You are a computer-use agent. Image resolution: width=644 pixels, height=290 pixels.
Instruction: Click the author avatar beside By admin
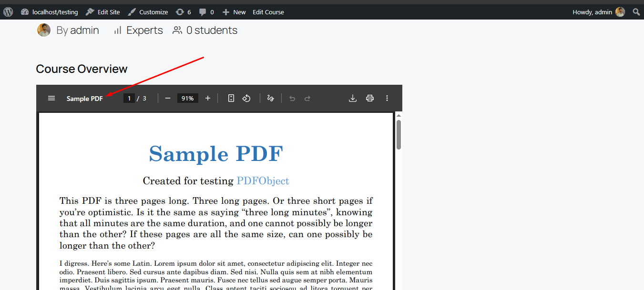pyautogui.click(x=44, y=30)
